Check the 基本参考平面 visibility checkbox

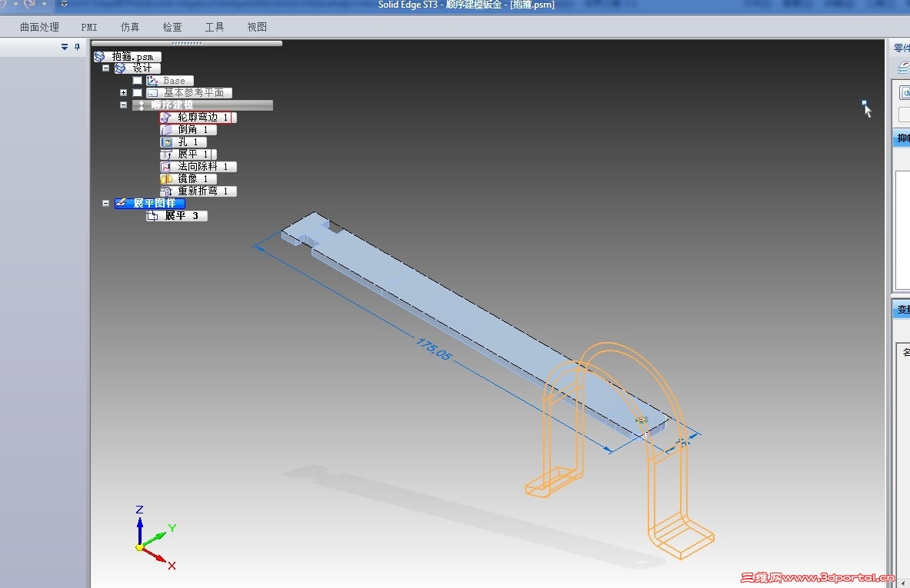(137, 93)
